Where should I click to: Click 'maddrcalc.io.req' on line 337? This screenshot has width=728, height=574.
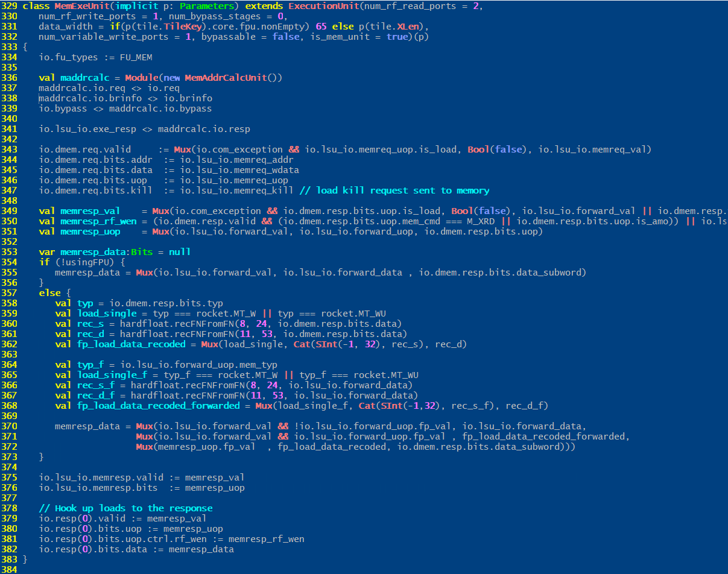click(x=82, y=88)
